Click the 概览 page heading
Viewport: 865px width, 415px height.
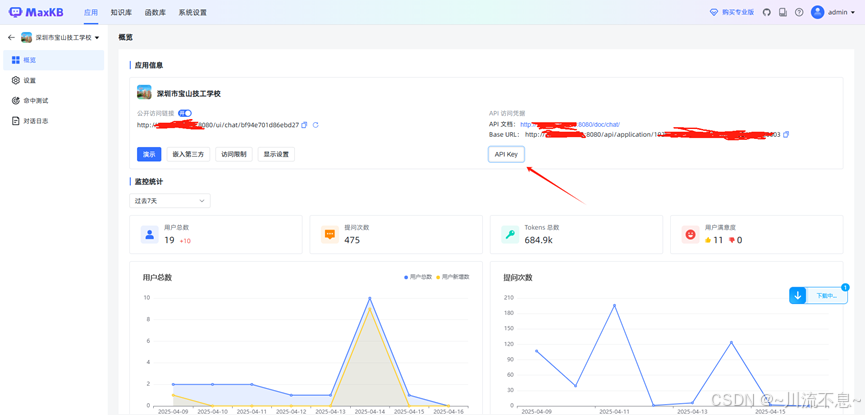click(126, 38)
